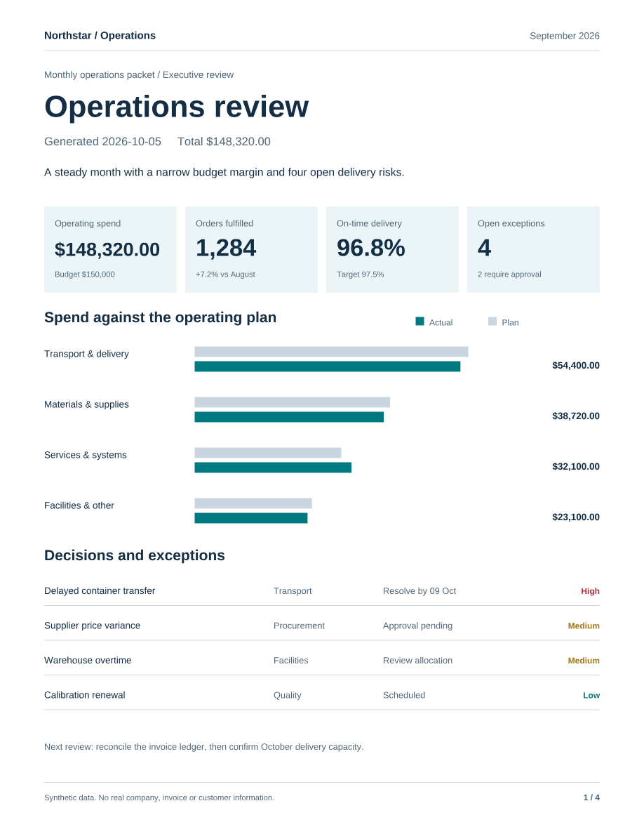Click the Approval pending cell
This screenshot has height=834, width=644.
[417, 625]
